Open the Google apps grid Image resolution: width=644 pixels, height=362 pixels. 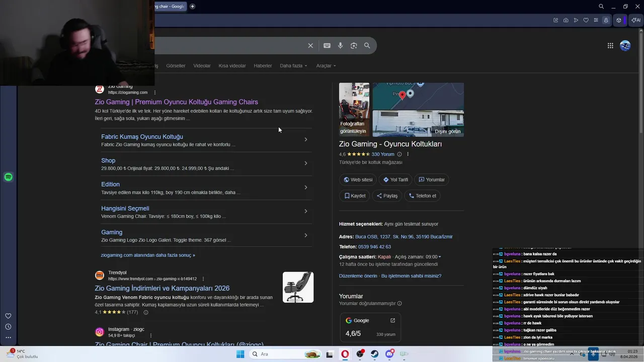tap(610, 46)
